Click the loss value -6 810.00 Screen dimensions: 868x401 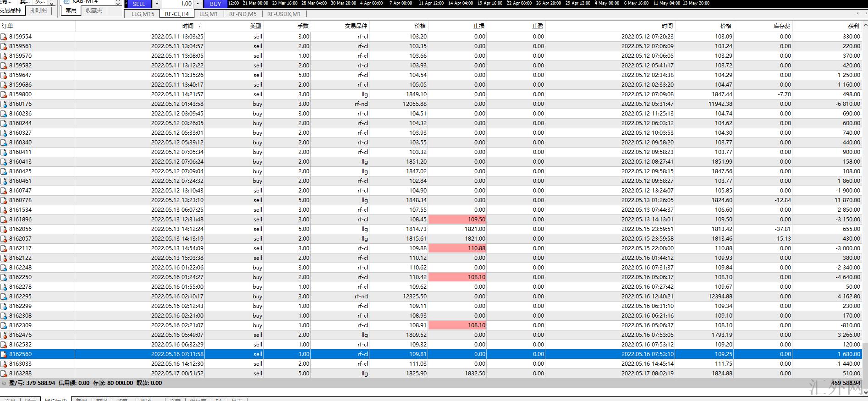pos(847,104)
